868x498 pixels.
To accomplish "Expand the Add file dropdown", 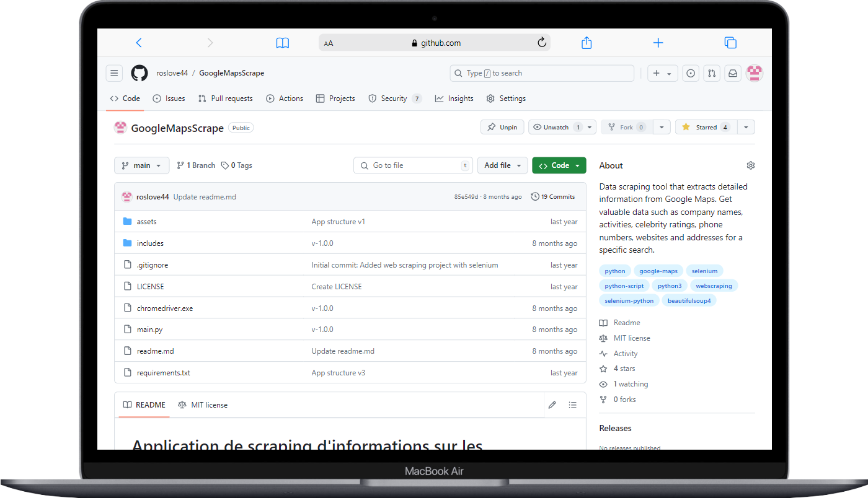I will tap(503, 165).
